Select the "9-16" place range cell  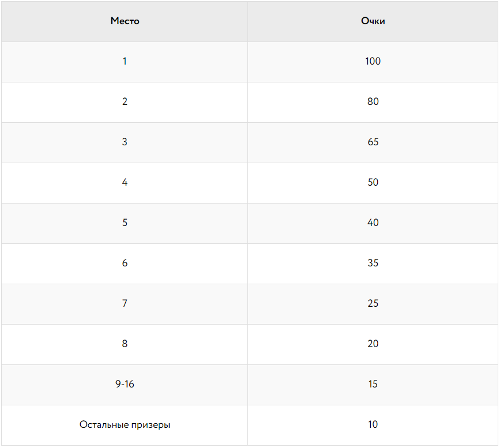click(x=125, y=384)
